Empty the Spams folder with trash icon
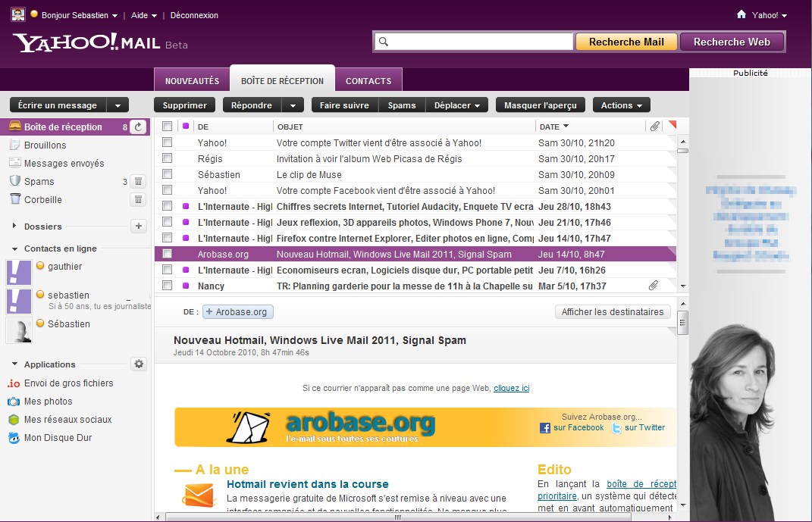 click(138, 181)
